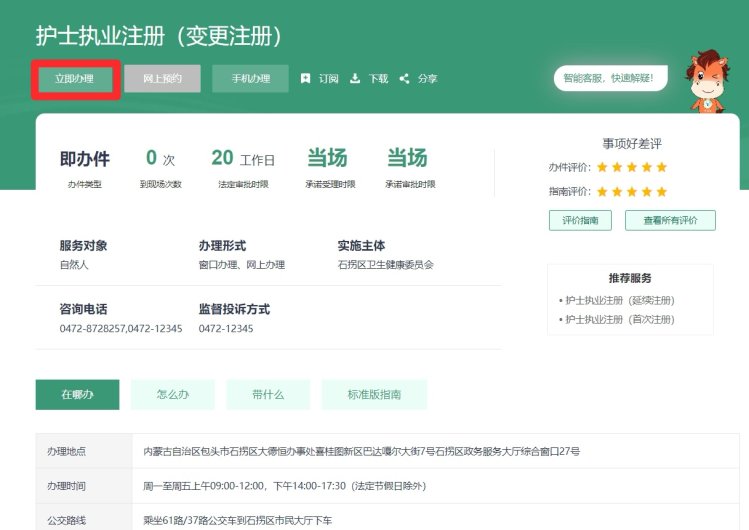Click the 下载 download icon

pyautogui.click(x=355, y=79)
